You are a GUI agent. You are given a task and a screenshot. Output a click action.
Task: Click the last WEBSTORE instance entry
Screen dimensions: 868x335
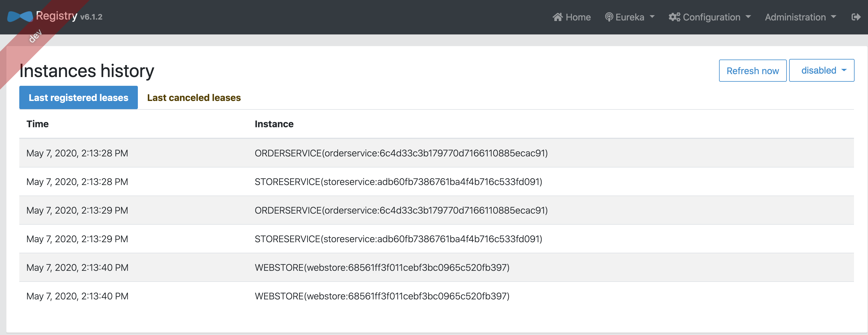coord(382,296)
